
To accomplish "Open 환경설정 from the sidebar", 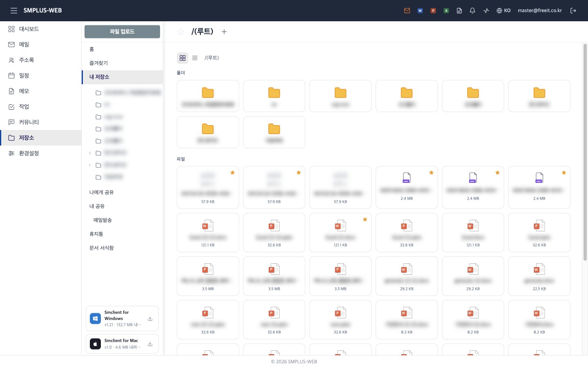I will coord(41,153).
